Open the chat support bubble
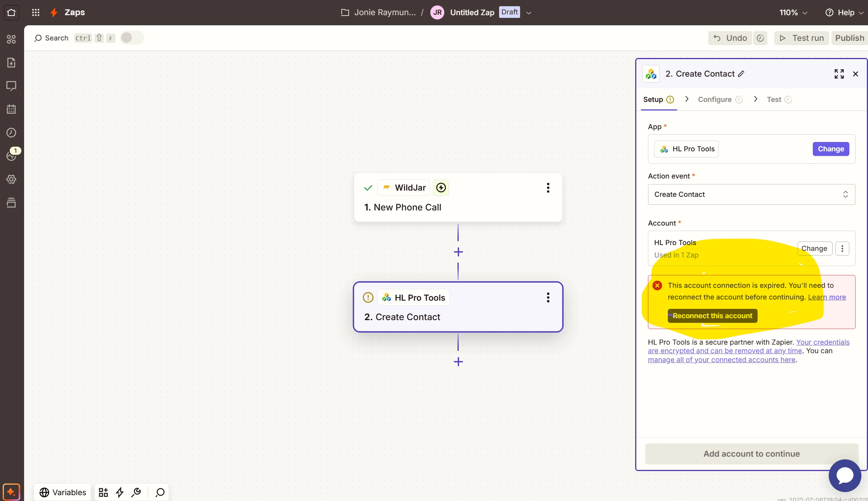The width and height of the screenshot is (868, 501). [x=845, y=475]
